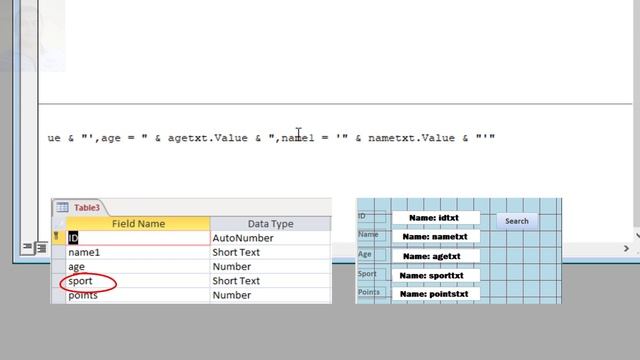This screenshot has width=640, height=360.
Task: Click the Short Text type for name1
Action: coord(270,252)
